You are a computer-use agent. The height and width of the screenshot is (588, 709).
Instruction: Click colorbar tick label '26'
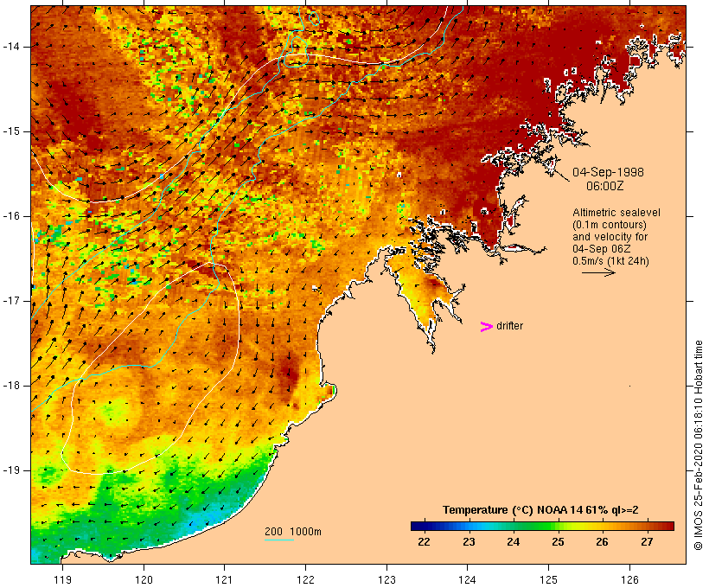pyautogui.click(x=603, y=542)
